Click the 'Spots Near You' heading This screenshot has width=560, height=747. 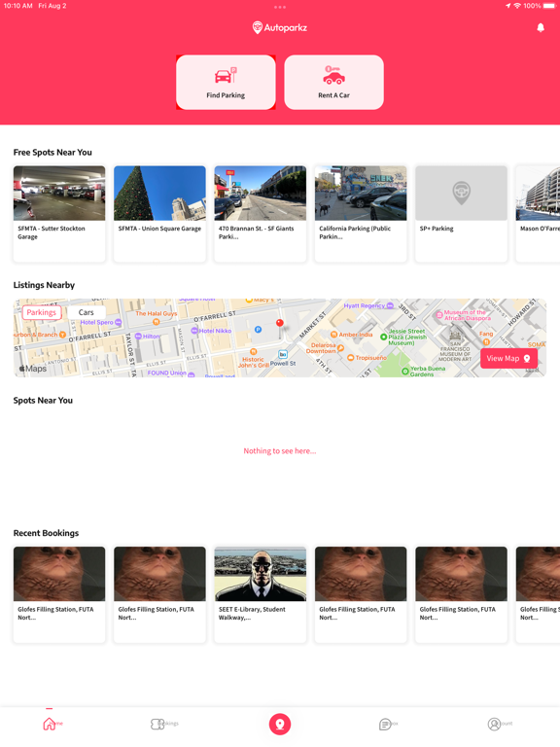(43, 400)
